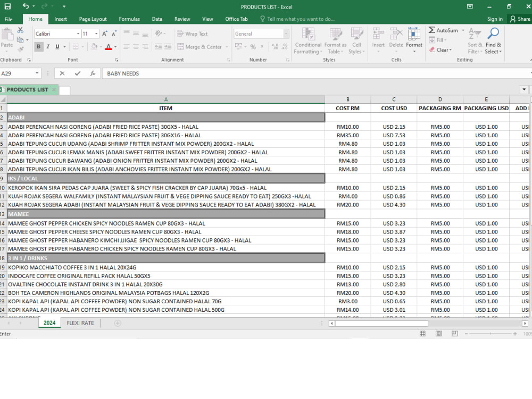Toggle Italic formatting
The image size is (532, 399).
pyautogui.click(x=48, y=46)
